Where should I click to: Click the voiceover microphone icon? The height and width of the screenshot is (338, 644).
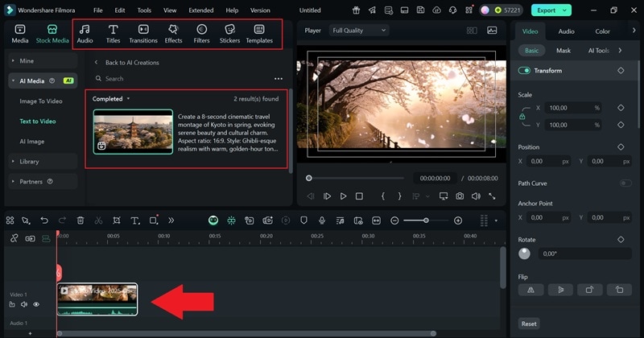coord(322,221)
